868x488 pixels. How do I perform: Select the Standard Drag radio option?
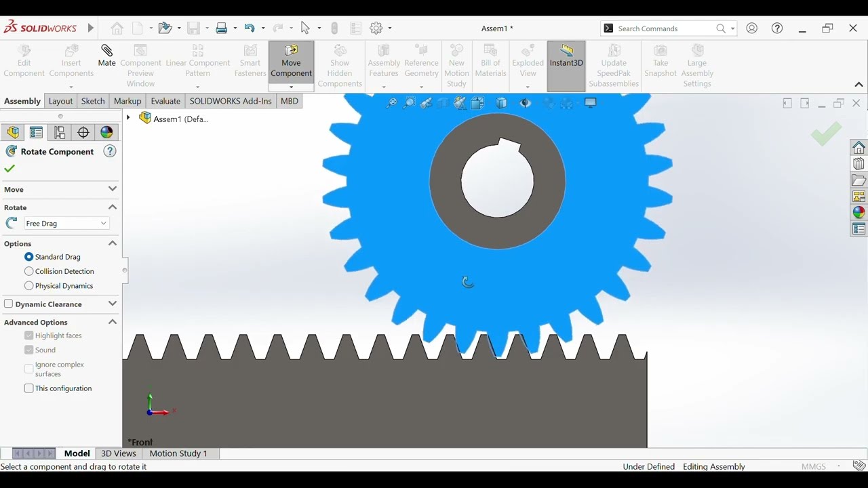click(x=29, y=257)
